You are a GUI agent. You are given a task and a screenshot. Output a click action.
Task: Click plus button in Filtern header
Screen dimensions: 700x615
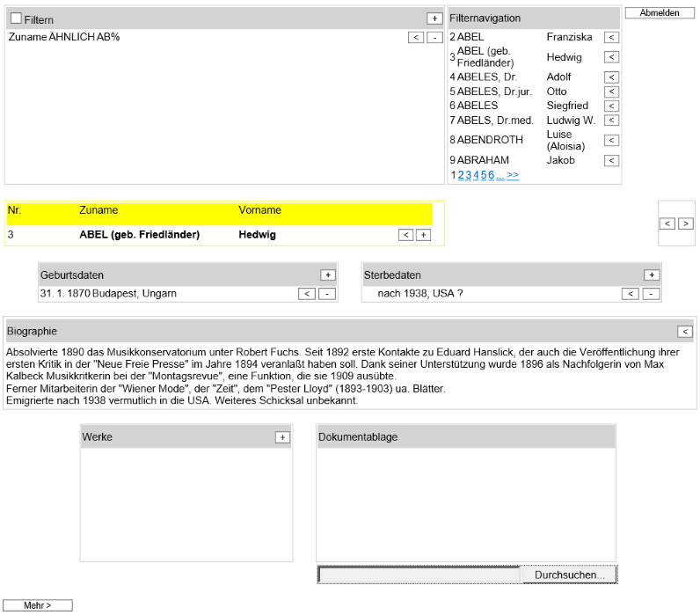click(x=434, y=18)
